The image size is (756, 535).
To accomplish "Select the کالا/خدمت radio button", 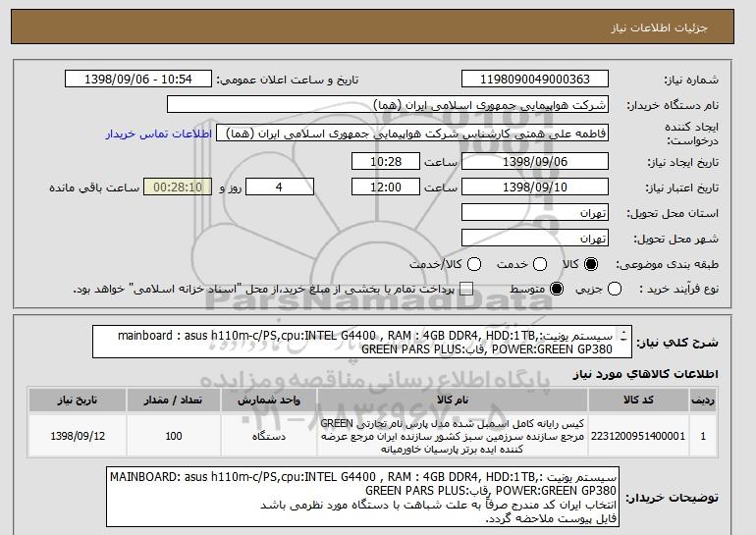I will pyautogui.click(x=474, y=264).
